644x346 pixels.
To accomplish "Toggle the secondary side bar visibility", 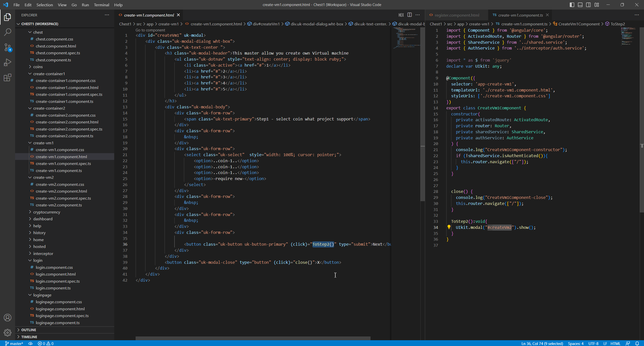I will [588, 5].
